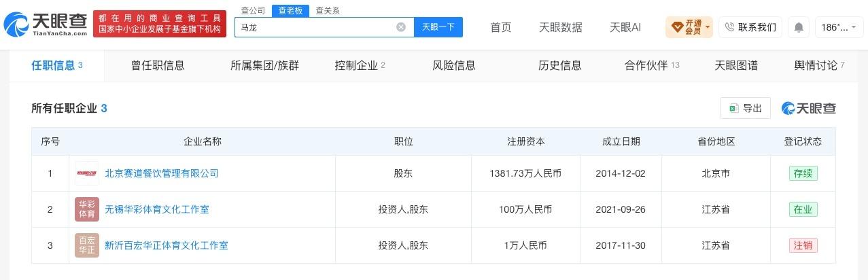
Task: Click the 在业 status tag
Action: 803,209
